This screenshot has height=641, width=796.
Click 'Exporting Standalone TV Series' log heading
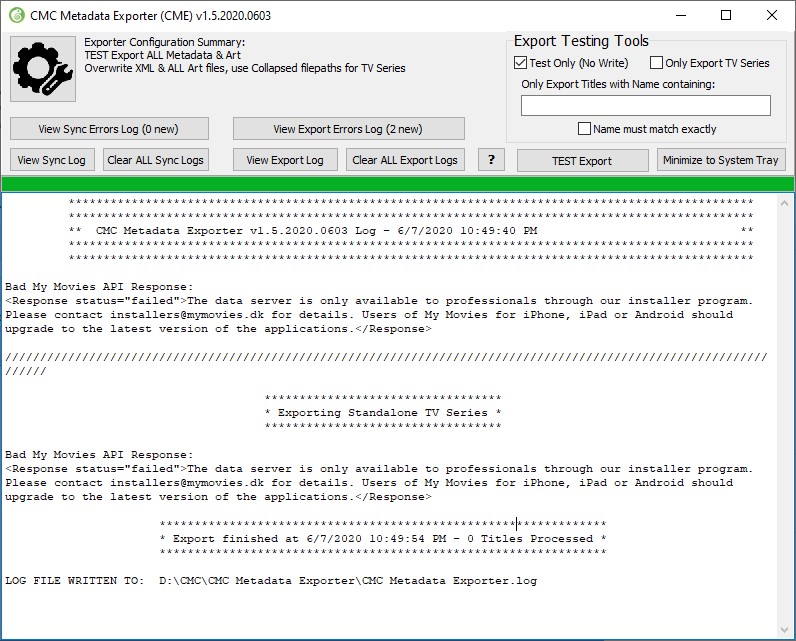click(x=383, y=413)
